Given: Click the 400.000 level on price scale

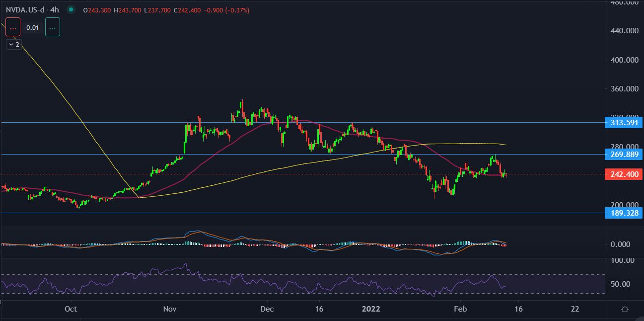Looking at the screenshot, I should [623, 60].
